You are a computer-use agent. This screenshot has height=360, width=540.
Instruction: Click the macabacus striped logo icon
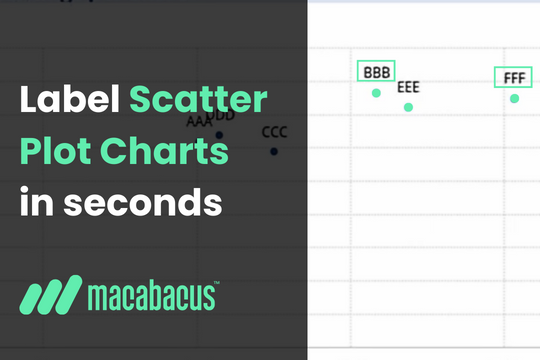point(51,295)
